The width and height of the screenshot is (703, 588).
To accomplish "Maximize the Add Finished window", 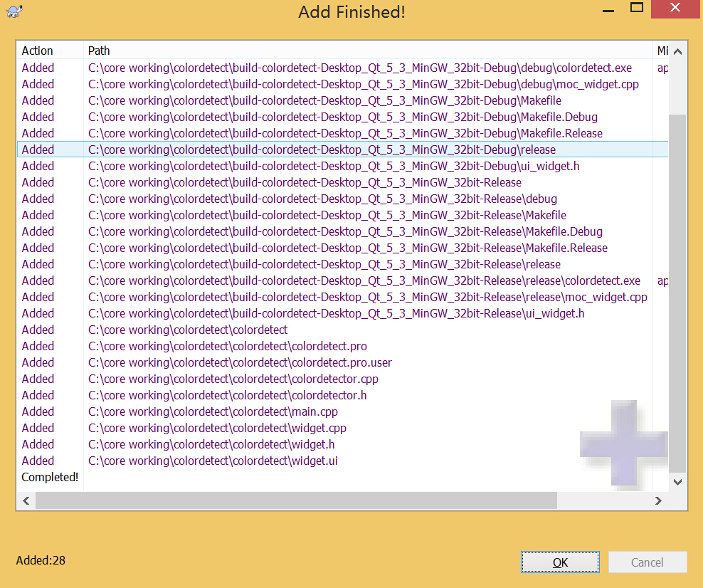I will (636, 8).
